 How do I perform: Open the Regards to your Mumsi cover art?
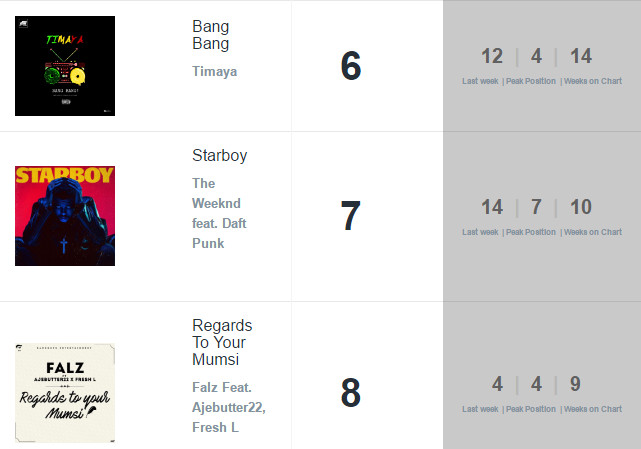65,393
